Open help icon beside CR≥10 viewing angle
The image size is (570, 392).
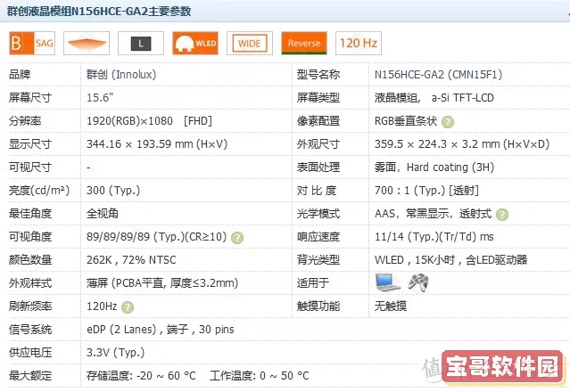[237, 238]
